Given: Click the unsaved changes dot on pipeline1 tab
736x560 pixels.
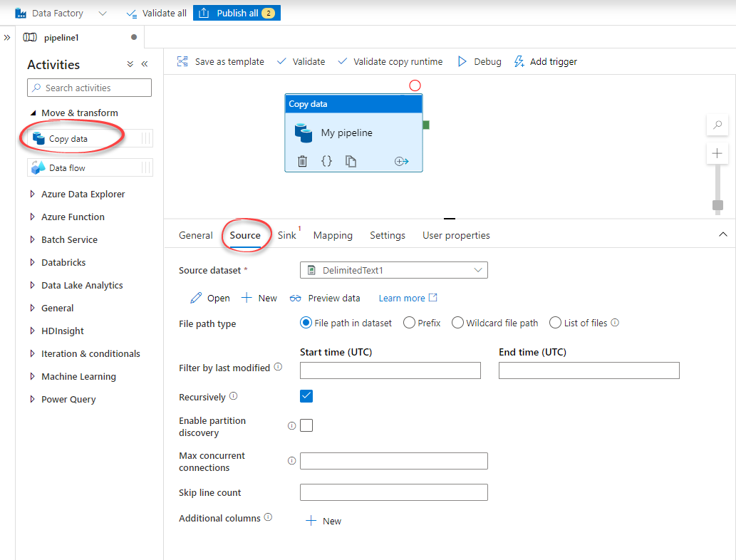Looking at the screenshot, I should (x=134, y=37).
